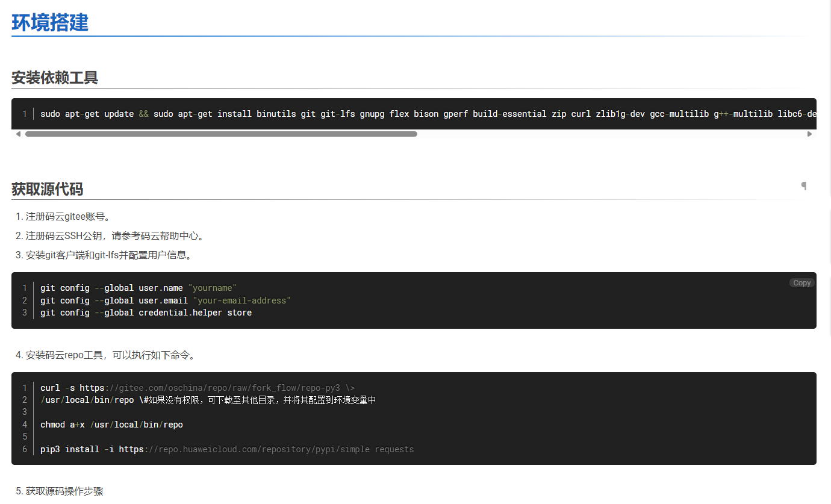
Task: Click list item 1 about registering a gitee account
Action: [68, 217]
